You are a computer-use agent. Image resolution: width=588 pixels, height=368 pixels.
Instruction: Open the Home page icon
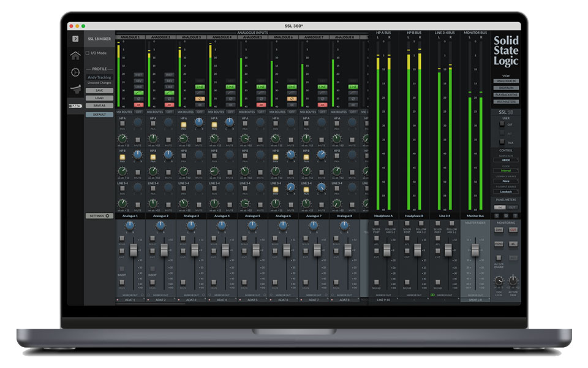tap(75, 56)
